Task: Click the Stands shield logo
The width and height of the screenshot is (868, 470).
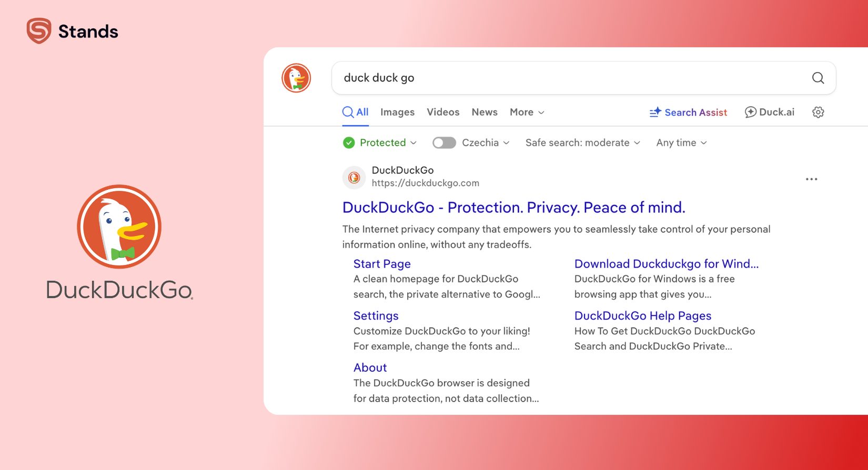Action: point(39,31)
